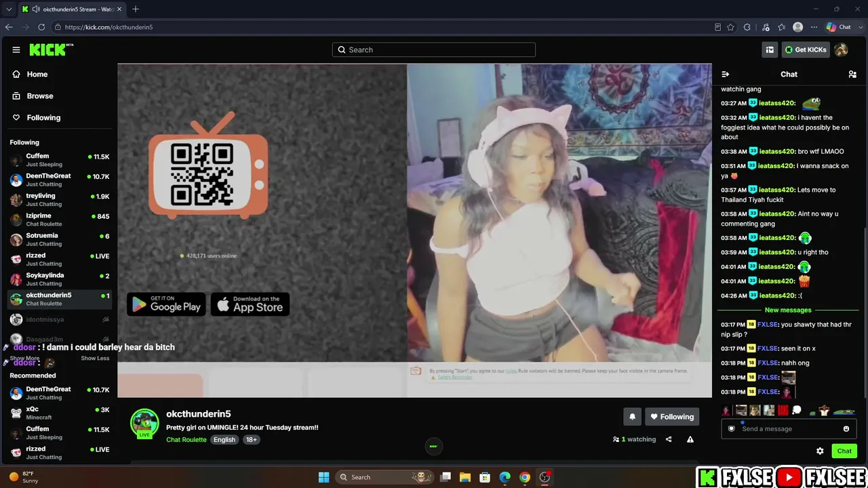The height and width of the screenshot is (488, 868).
Task: Open the tab search dropdown arrow
Action: [8, 9]
